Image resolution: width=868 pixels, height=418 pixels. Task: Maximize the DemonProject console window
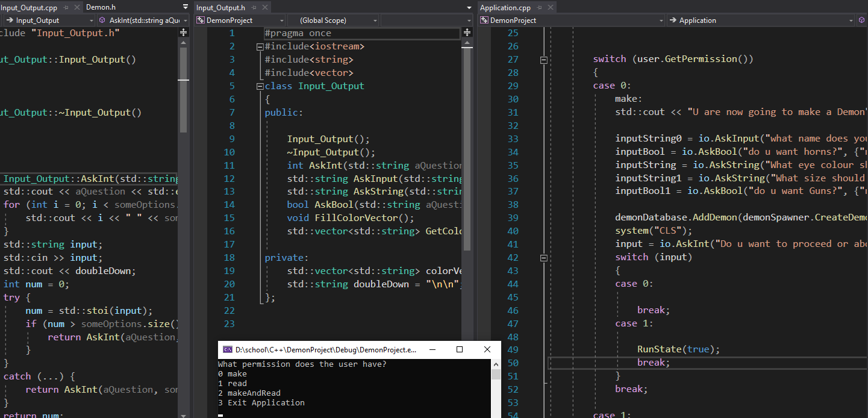click(x=460, y=349)
